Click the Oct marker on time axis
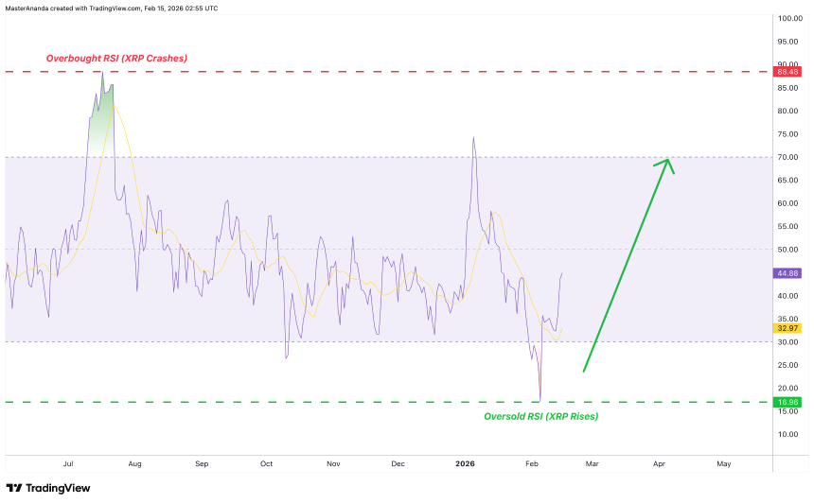This screenshot has width=814, height=504. click(x=266, y=463)
